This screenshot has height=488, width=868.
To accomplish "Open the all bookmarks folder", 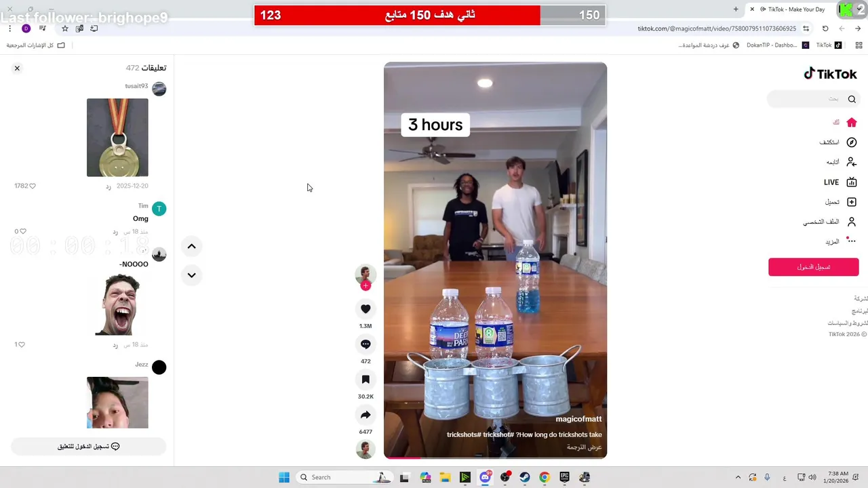I will pos(36,45).
